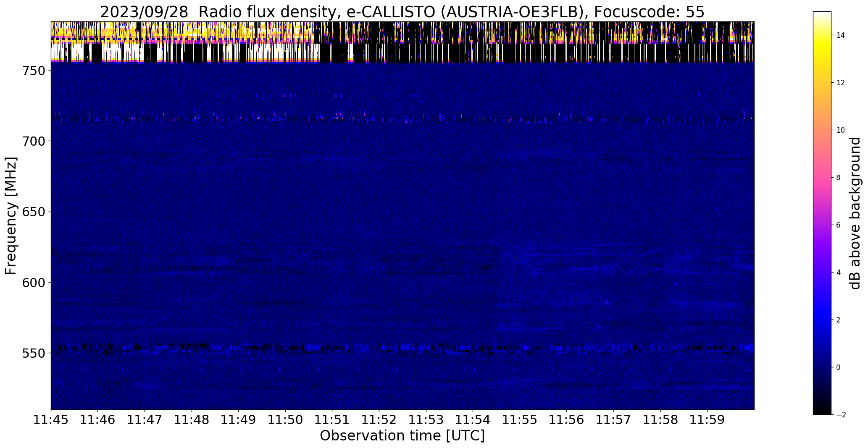Click the 11:49 time tick label
Screen dimensions: 868x448
click(239, 420)
